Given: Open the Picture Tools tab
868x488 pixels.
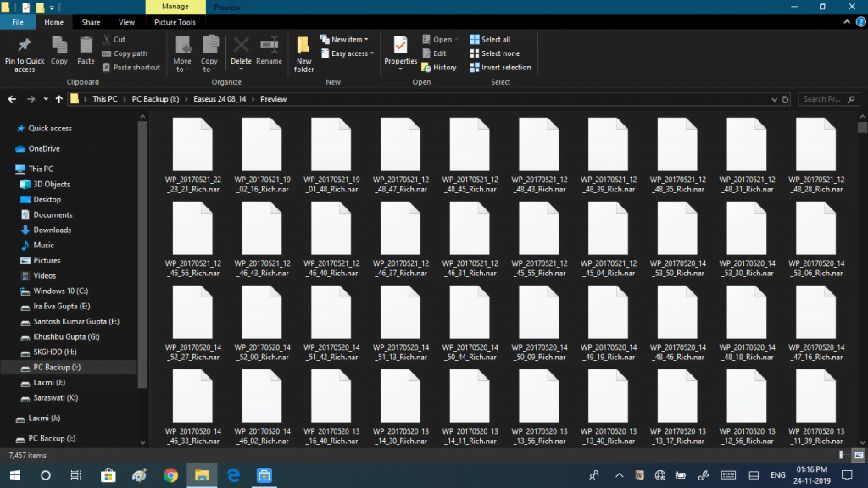Looking at the screenshot, I should click(x=175, y=22).
